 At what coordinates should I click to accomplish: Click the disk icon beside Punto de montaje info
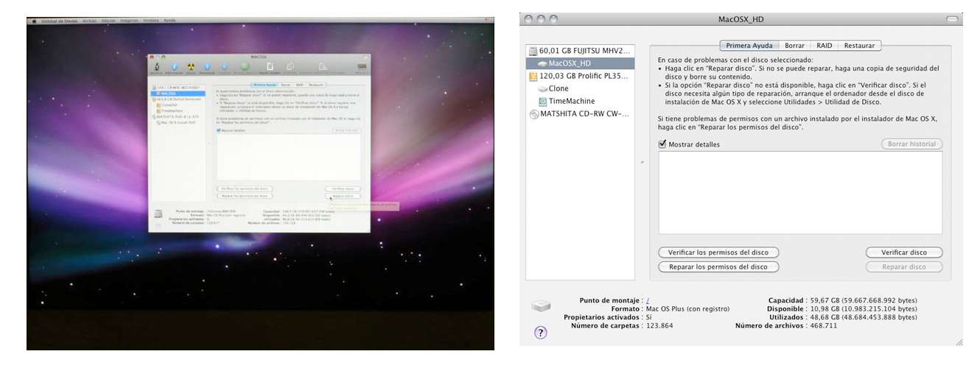pos(540,305)
